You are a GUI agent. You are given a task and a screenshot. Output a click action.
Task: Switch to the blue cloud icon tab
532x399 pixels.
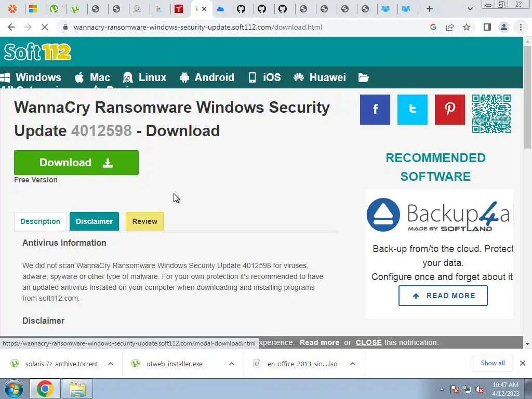tap(220, 9)
